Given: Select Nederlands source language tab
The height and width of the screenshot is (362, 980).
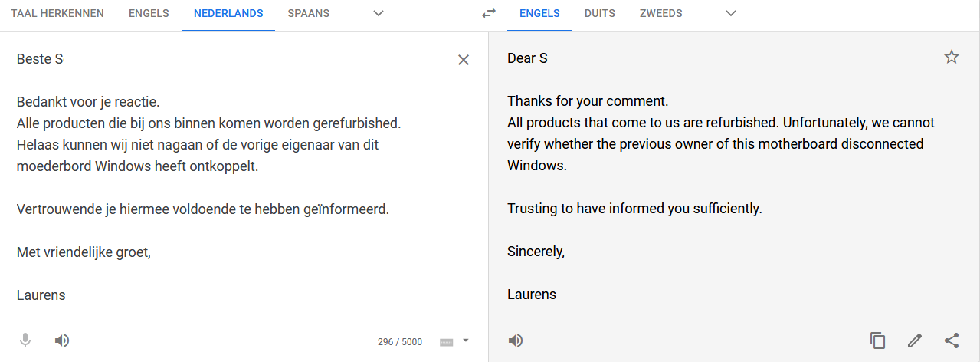Looking at the screenshot, I should (228, 13).
